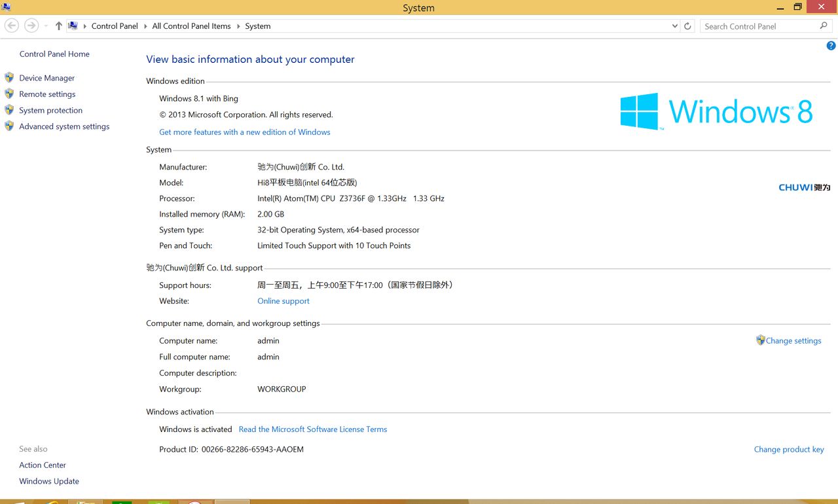Open Advanced system settings link

coord(64,126)
